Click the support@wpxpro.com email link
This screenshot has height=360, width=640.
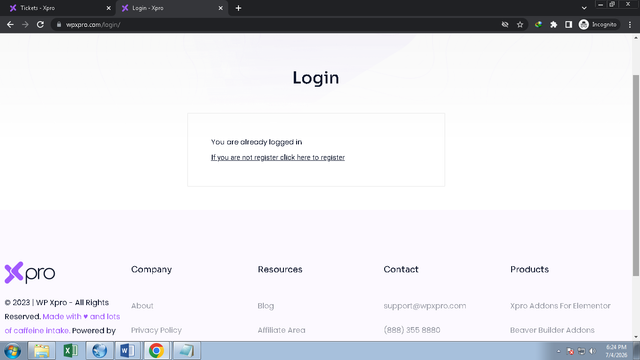click(x=424, y=306)
